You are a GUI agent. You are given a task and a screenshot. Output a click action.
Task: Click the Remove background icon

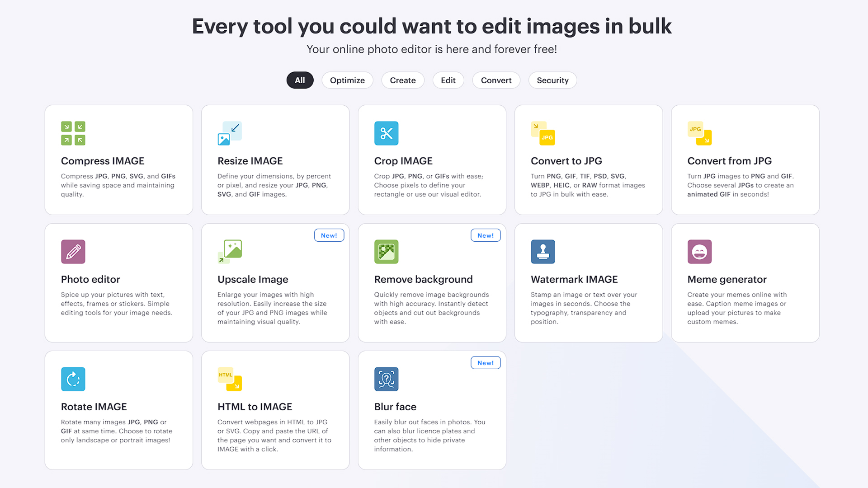click(x=386, y=252)
